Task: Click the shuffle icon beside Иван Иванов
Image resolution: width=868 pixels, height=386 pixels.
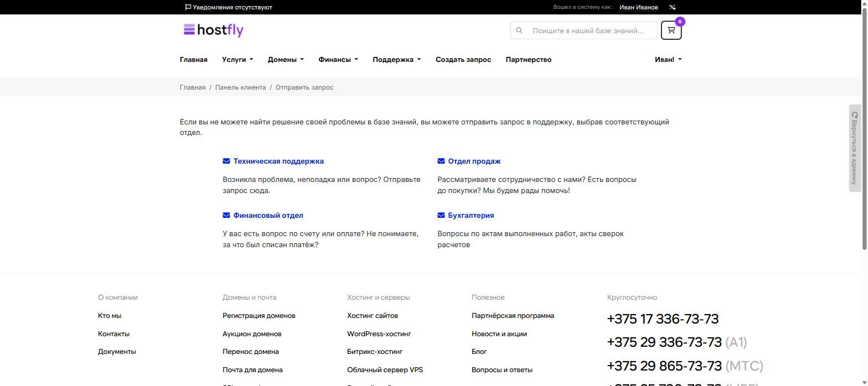Action: point(672,7)
